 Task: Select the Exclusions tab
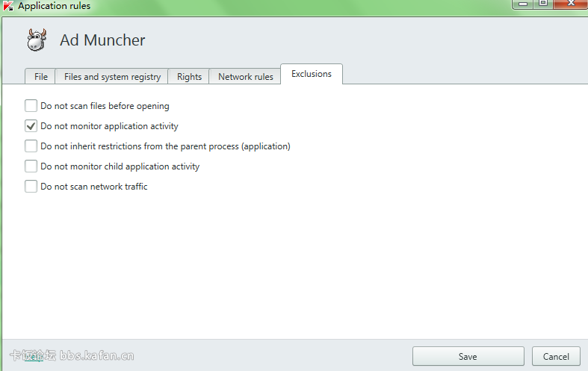tap(312, 74)
